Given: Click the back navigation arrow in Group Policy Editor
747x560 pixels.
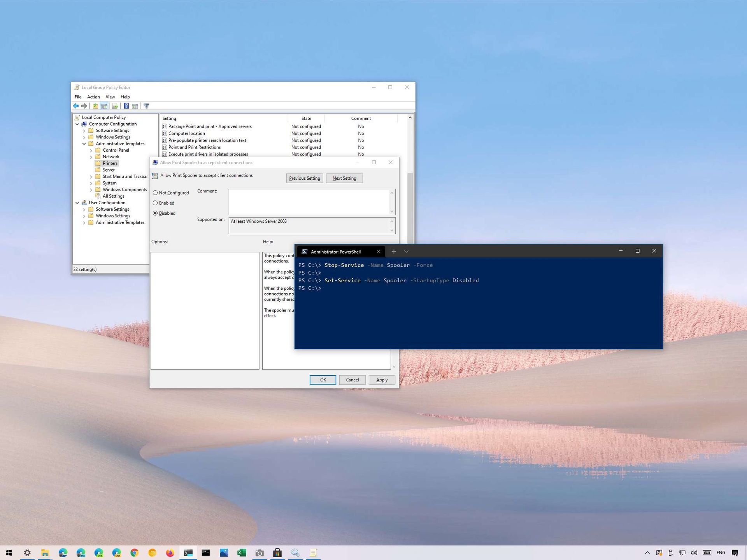Looking at the screenshot, I should tap(76, 106).
